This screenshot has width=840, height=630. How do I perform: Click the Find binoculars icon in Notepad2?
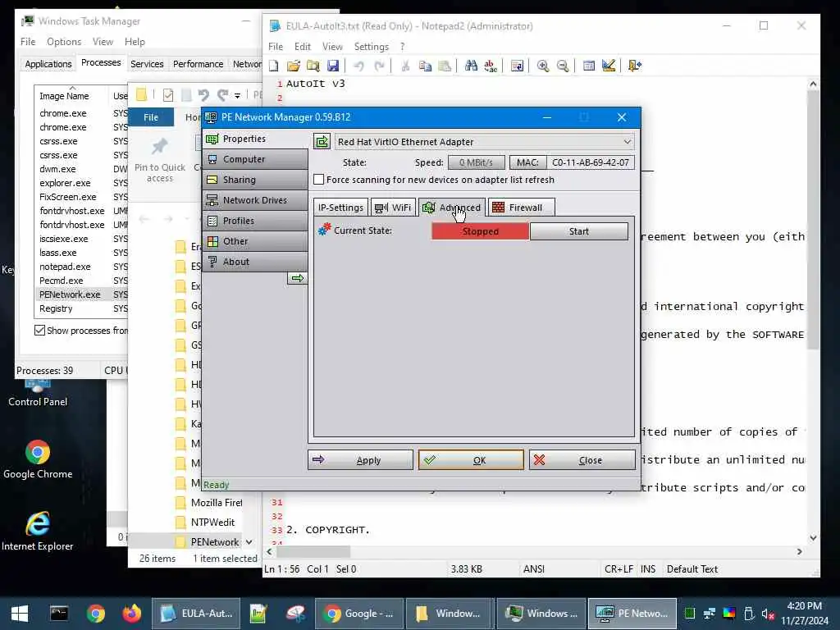click(x=471, y=66)
